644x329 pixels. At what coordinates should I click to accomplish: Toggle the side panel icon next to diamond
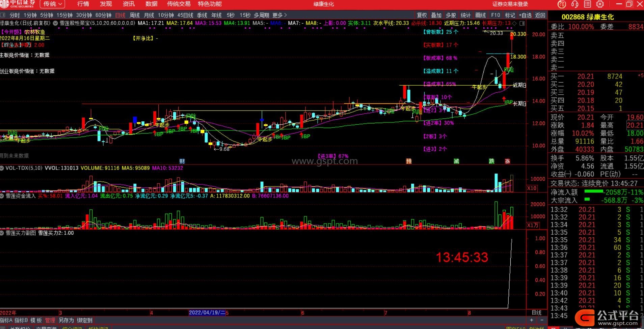(522, 23)
